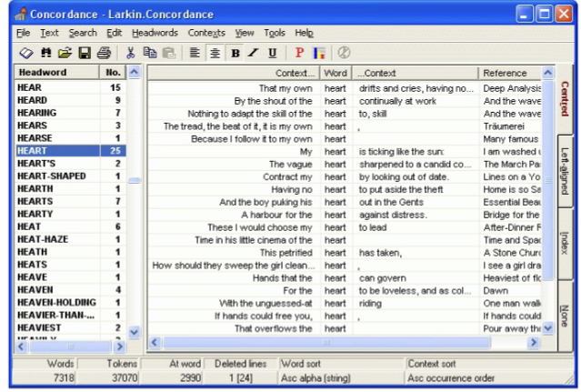The width and height of the screenshot is (581, 392).
Task: Click context pane scroll left arrow
Action: coord(155,342)
